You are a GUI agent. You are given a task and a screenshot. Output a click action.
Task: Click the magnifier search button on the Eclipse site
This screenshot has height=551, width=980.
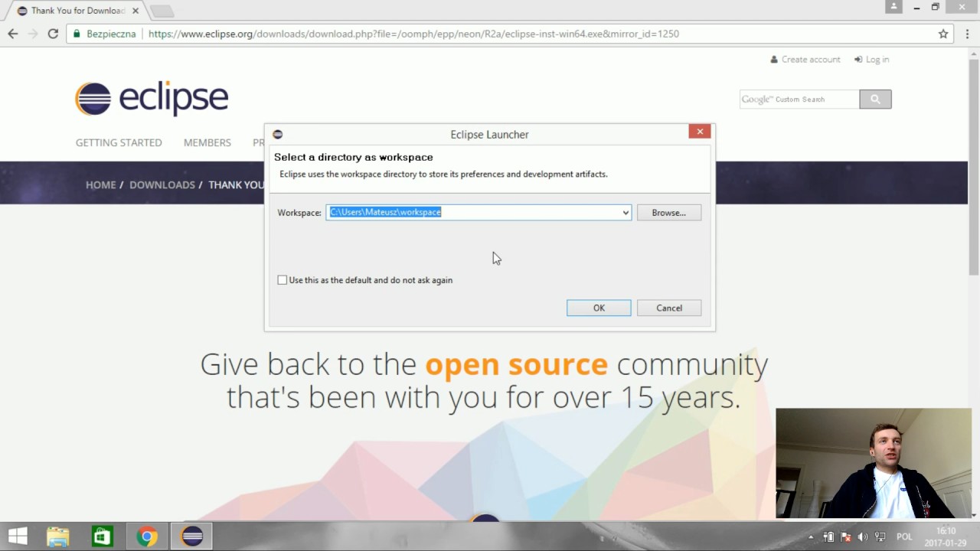coord(875,99)
